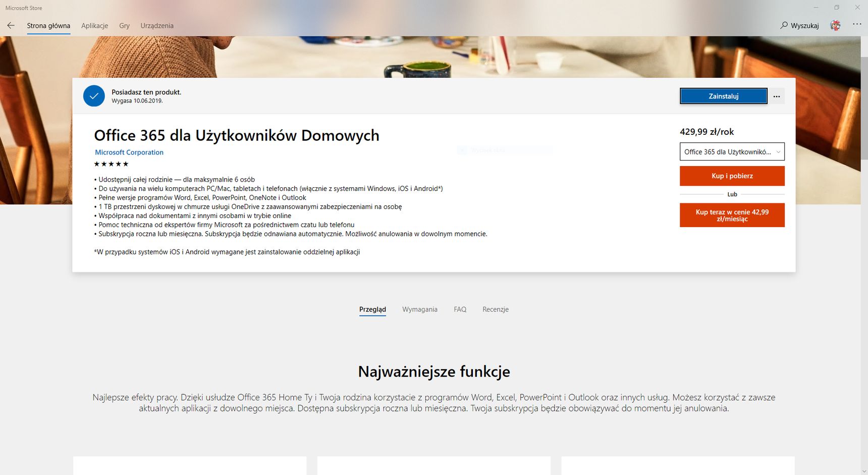Open the user account avatar
The image size is (868, 475).
(836, 25)
